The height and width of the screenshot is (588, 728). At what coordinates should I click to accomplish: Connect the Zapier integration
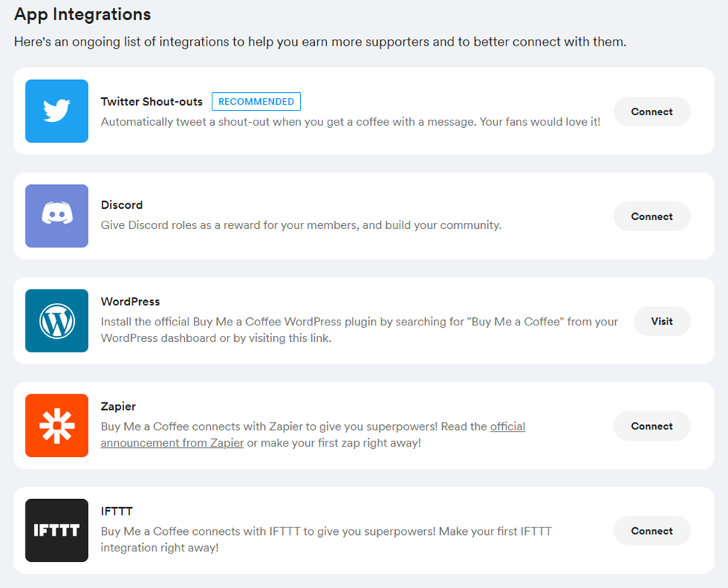coord(652,426)
